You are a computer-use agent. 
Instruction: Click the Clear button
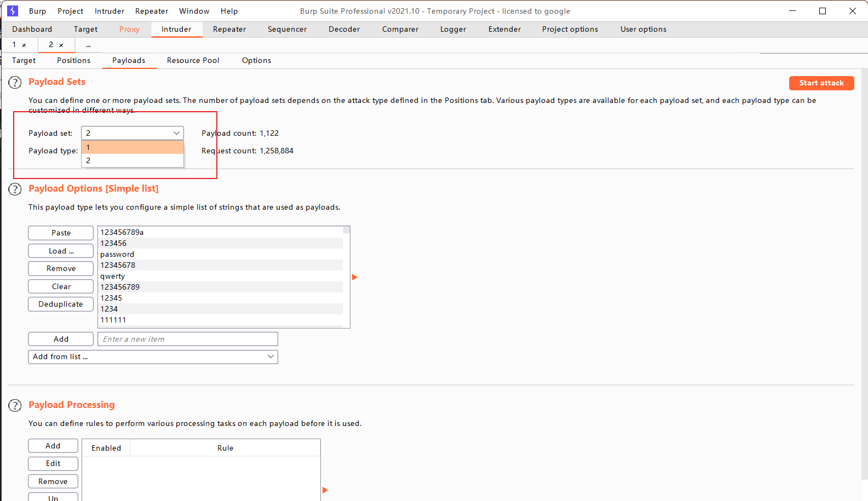pyautogui.click(x=61, y=286)
